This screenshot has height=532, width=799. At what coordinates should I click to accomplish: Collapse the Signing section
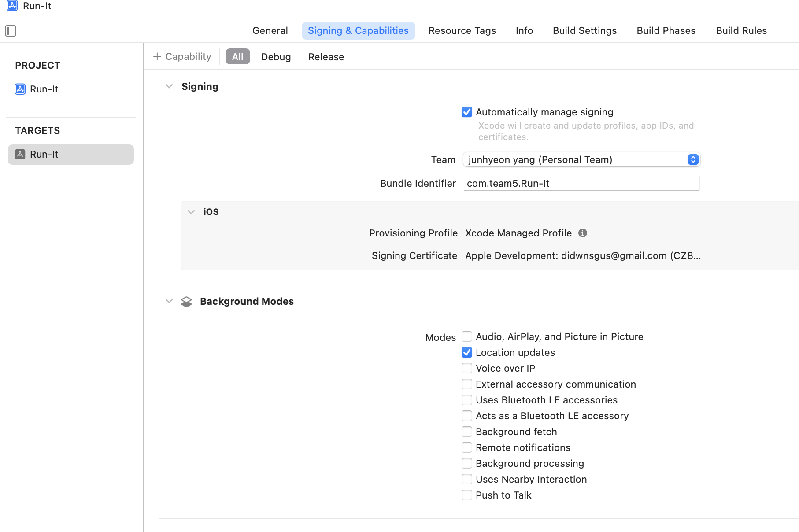tap(169, 86)
